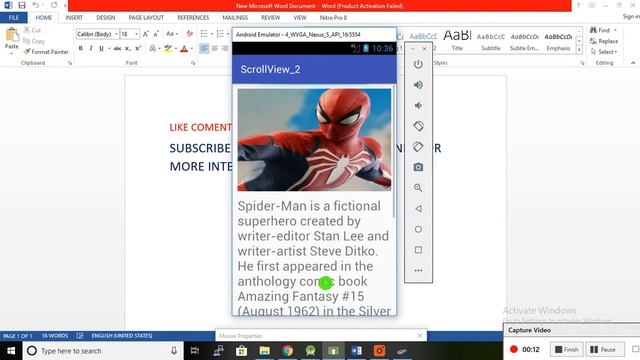Open the Clipboard dialog launcher
The image size is (640, 360).
pyautogui.click(x=70, y=63)
